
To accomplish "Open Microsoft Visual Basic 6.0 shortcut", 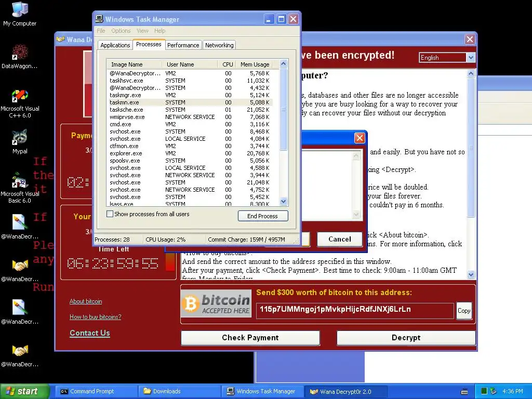I will coord(20,188).
